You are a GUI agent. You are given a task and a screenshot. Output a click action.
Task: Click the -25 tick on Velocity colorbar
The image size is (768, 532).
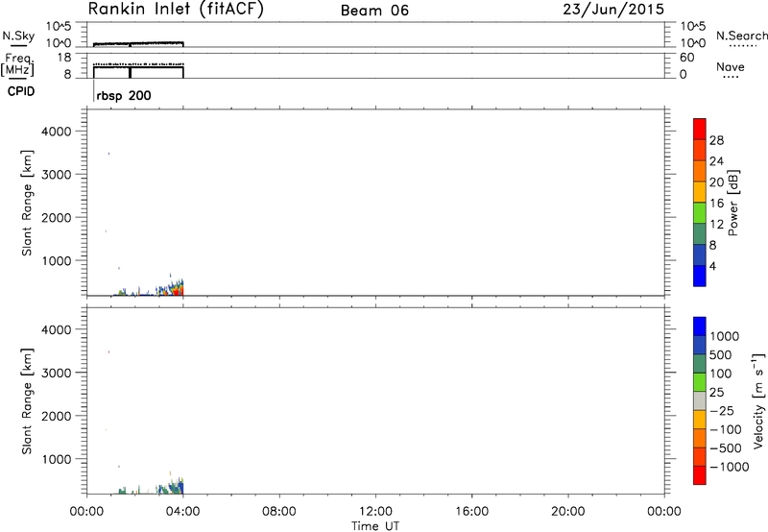tap(722, 411)
